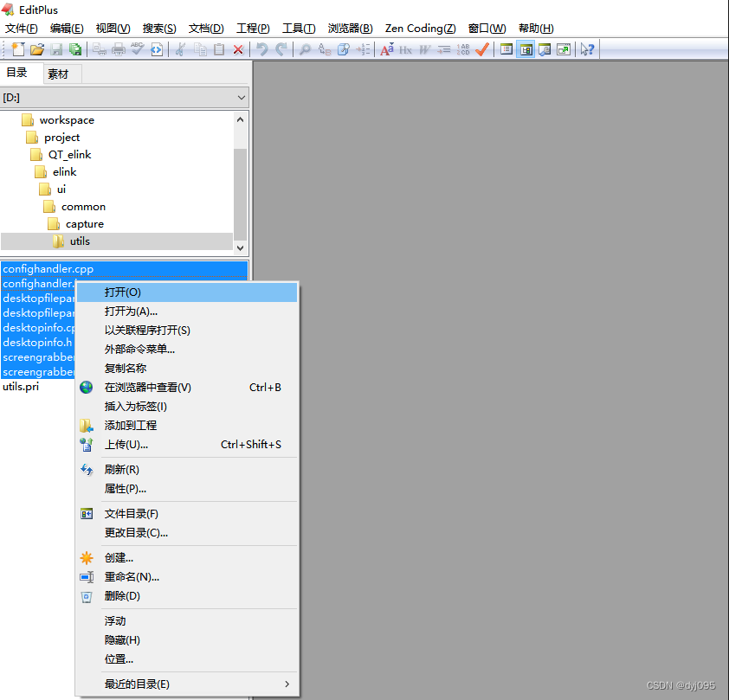
Task: Select the workspace folder in tree
Action: [x=67, y=120]
